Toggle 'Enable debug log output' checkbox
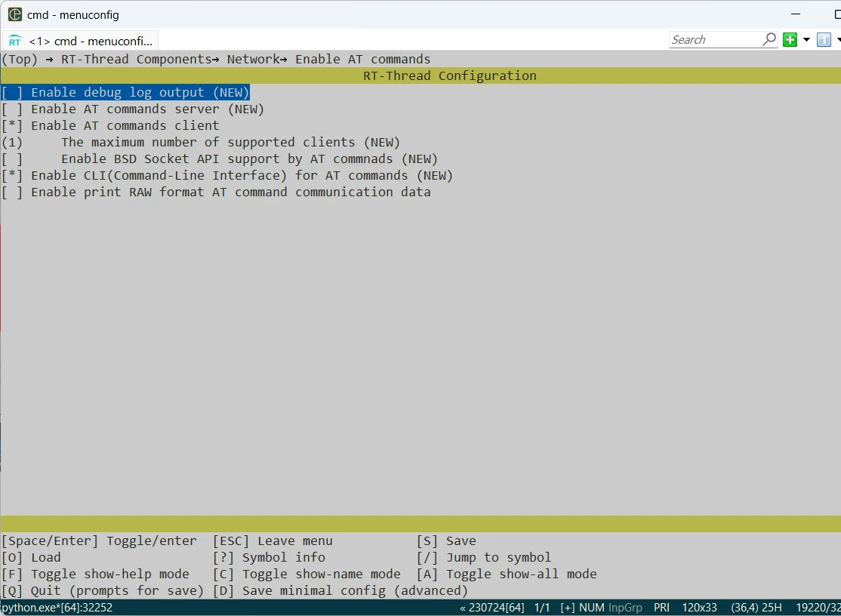Image resolution: width=841 pixels, height=616 pixels. click(12, 92)
